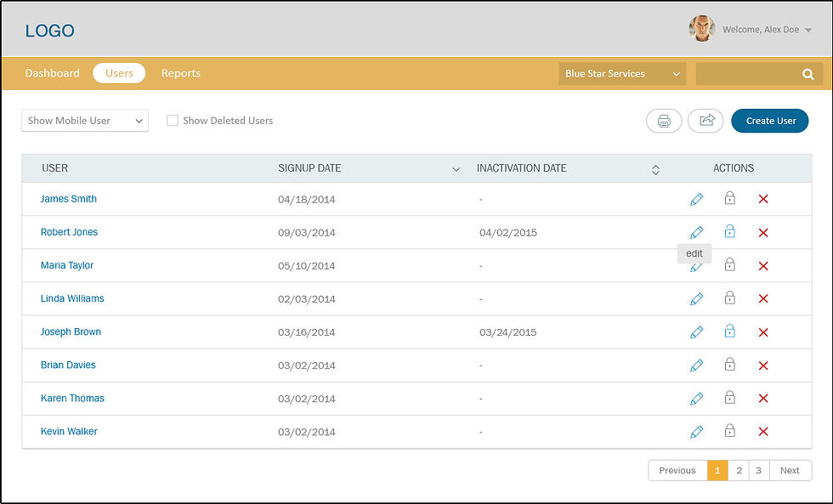Delete Kevin Walker row

click(x=763, y=432)
